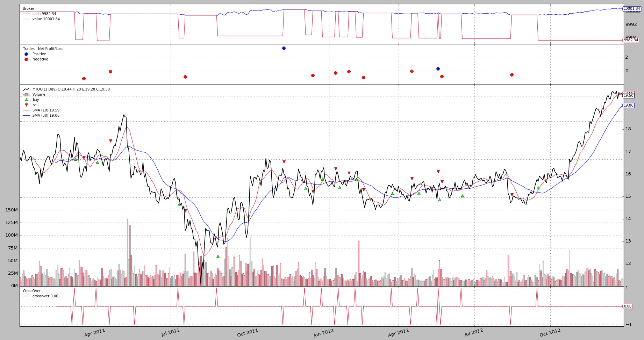Screen dimensions: 644x340
Task: Click the YHOO (1 Day) OHLC label
Action: 71,89
